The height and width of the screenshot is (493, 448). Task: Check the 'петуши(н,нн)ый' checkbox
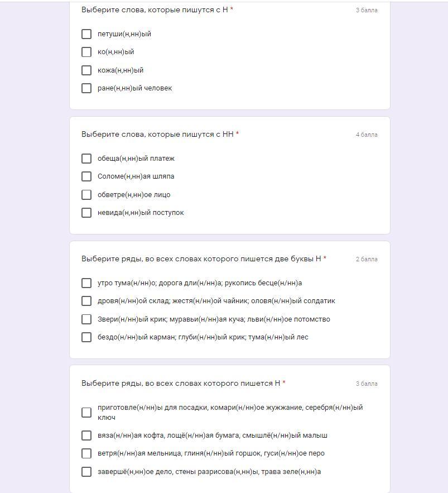coord(86,34)
